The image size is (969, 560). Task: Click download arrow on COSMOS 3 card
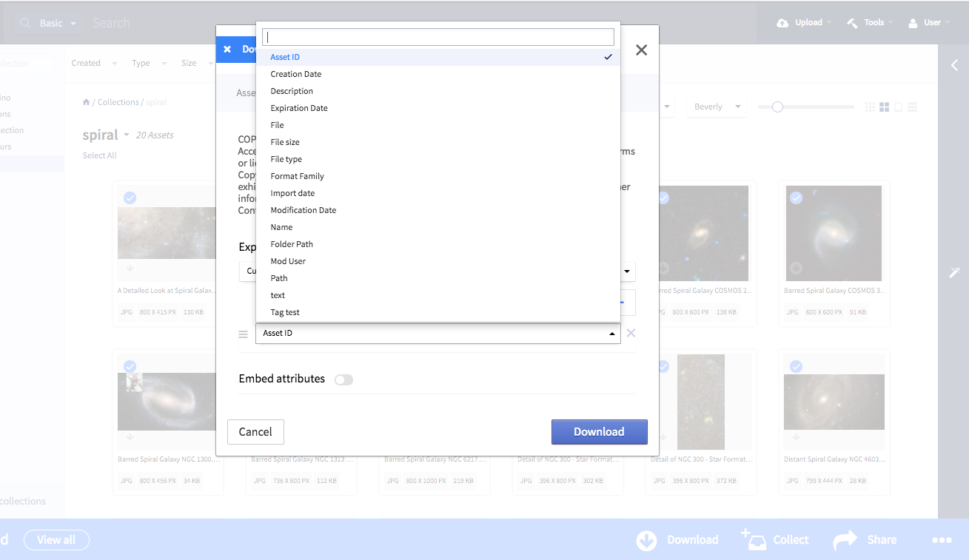796,268
